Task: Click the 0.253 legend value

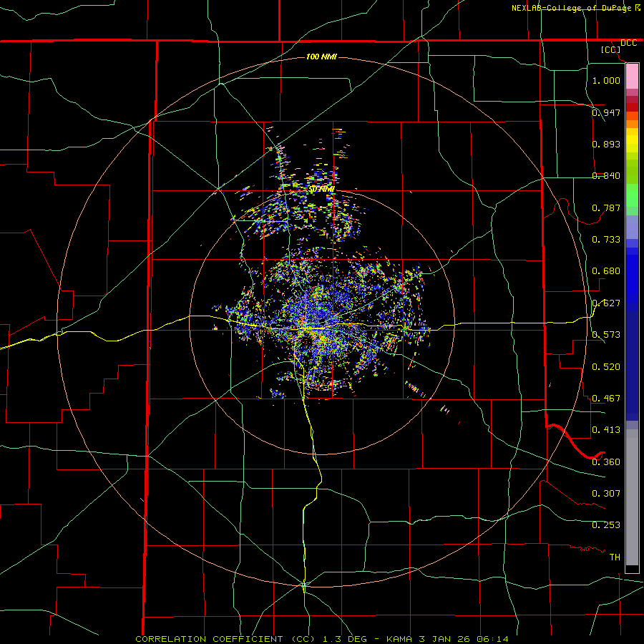Action: pos(606,525)
